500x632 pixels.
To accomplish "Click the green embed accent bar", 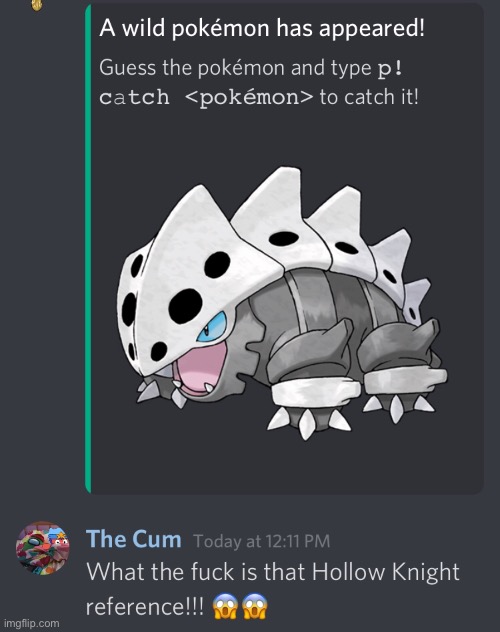I will 88,248.
